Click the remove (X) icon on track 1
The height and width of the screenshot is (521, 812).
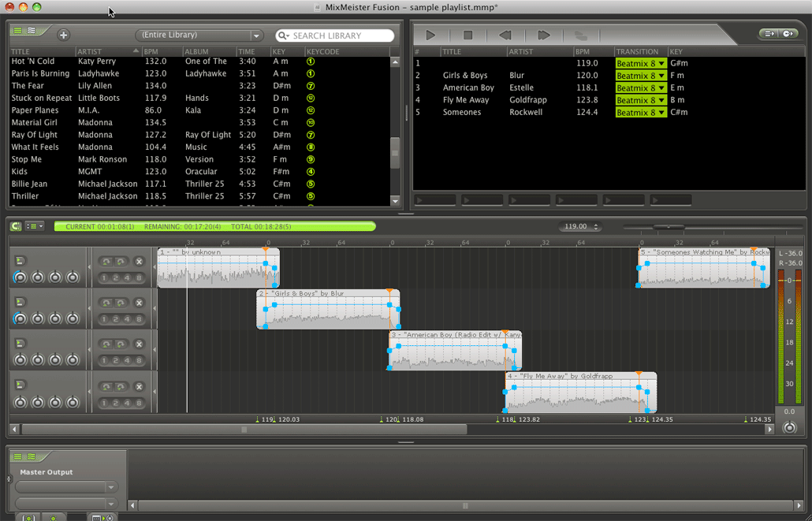pos(139,262)
